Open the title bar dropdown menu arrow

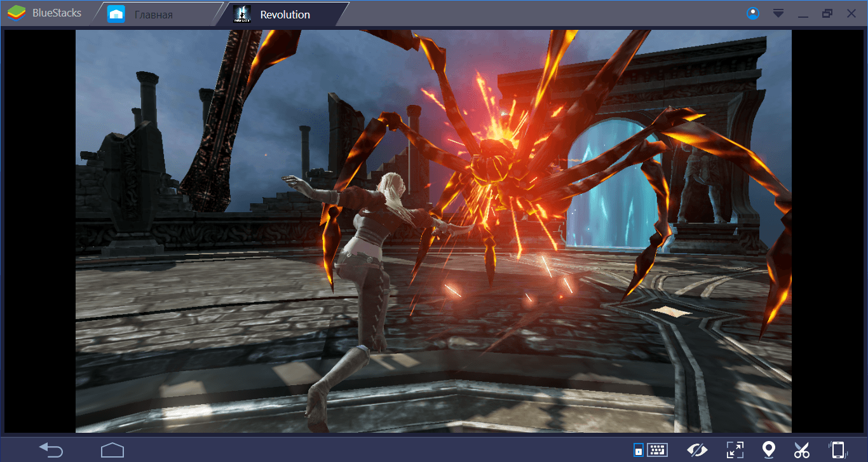(778, 13)
